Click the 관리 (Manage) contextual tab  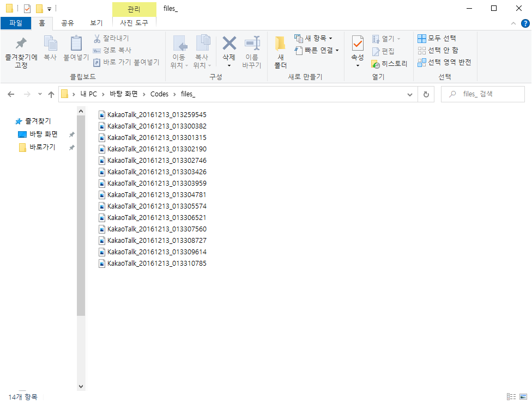134,9
